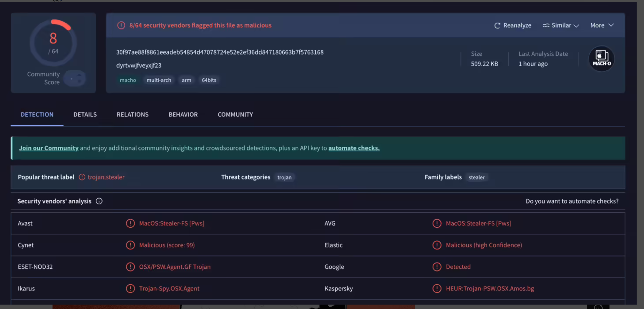Toggle the Community Score vote control
644x309 pixels.
tap(75, 78)
